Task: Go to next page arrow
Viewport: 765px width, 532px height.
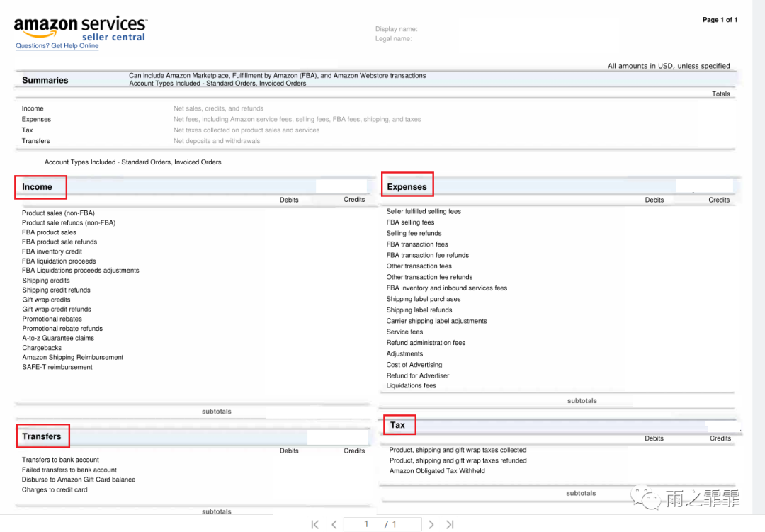Action: tap(431, 524)
